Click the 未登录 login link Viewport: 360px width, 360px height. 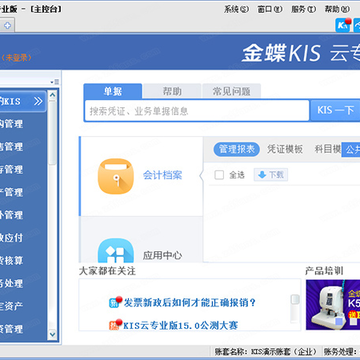click(x=16, y=58)
